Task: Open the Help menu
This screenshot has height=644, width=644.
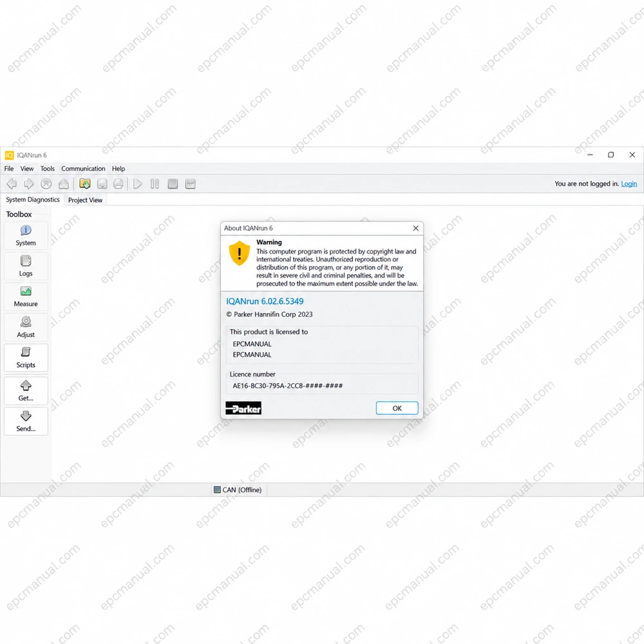Action: tap(118, 169)
